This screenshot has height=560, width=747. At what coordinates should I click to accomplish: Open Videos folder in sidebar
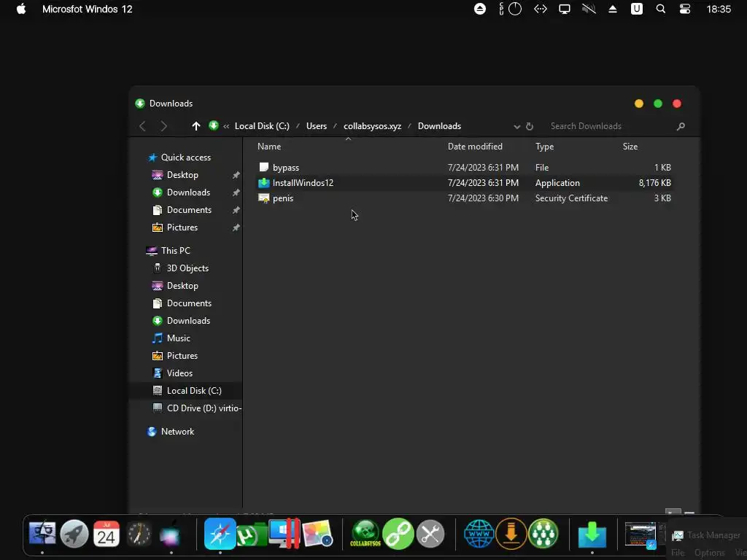click(179, 373)
